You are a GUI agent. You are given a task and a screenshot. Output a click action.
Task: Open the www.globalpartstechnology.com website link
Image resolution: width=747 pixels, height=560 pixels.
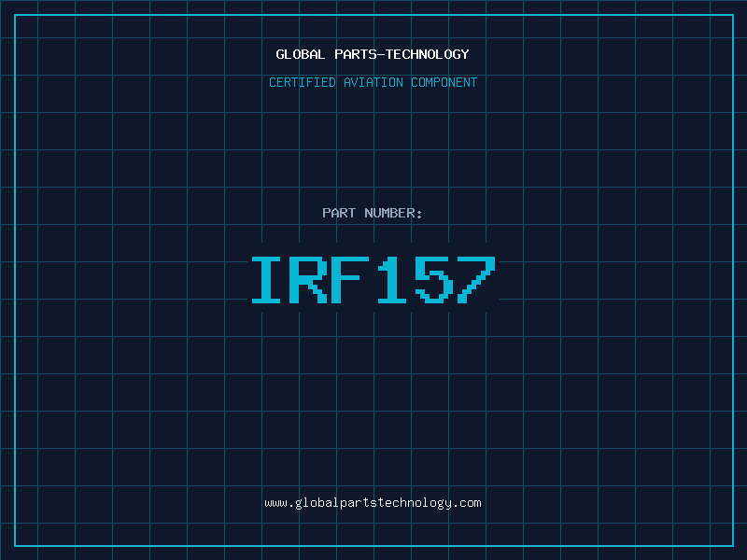point(373,503)
